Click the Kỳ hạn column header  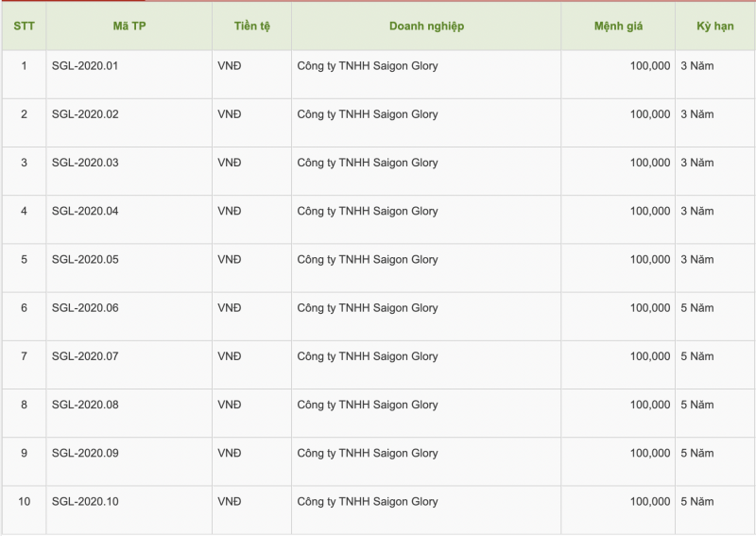[x=714, y=26]
